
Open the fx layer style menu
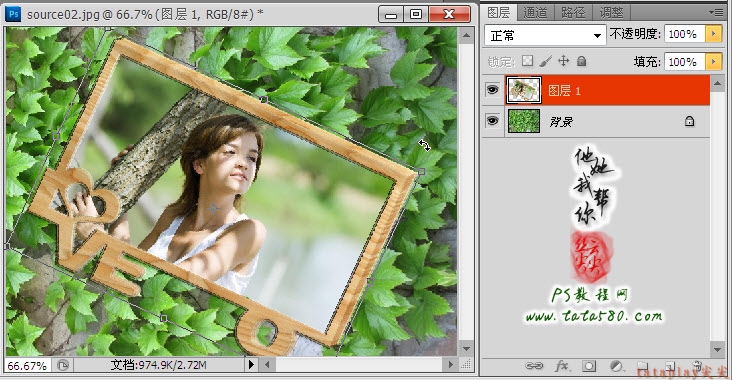pos(562,366)
